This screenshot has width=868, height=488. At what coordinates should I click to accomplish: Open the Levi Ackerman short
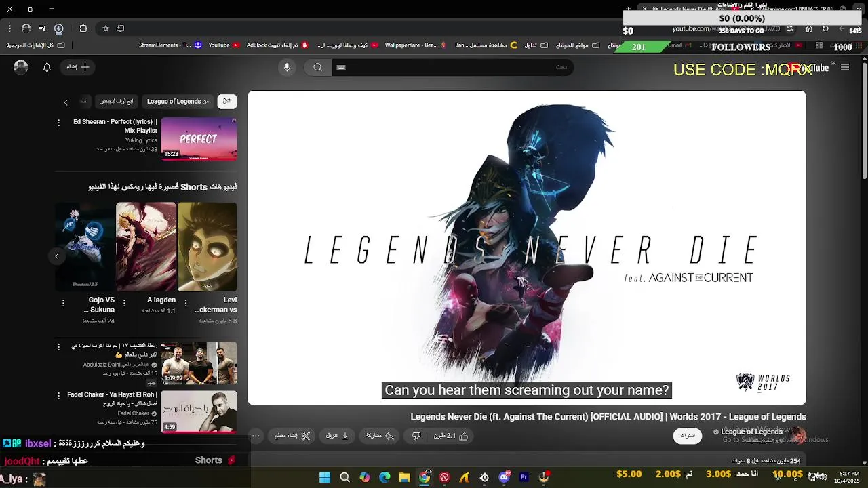(208, 247)
